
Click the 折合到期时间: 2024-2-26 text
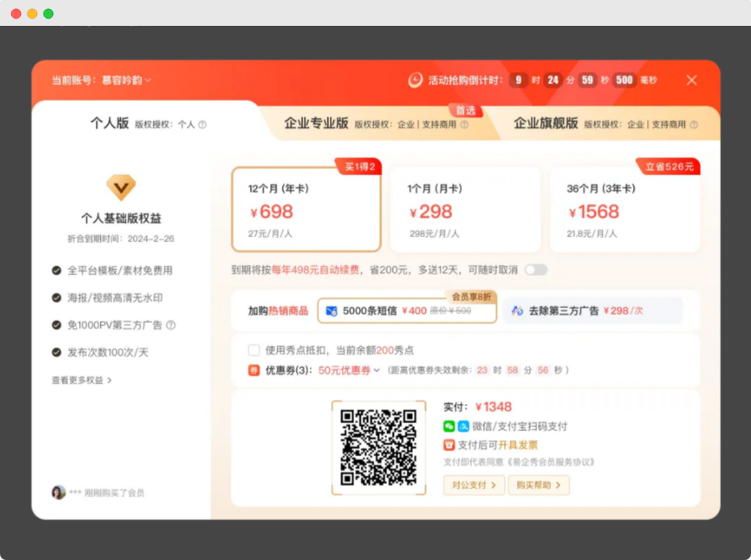[x=121, y=239]
